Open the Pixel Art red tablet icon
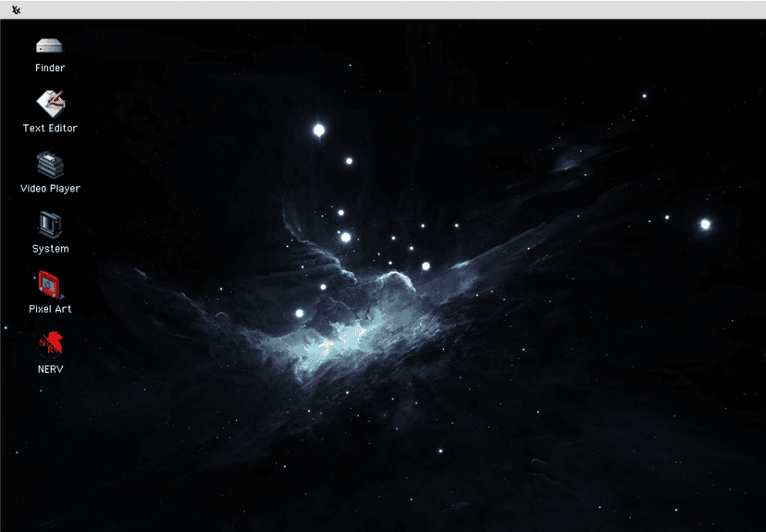 (50, 284)
